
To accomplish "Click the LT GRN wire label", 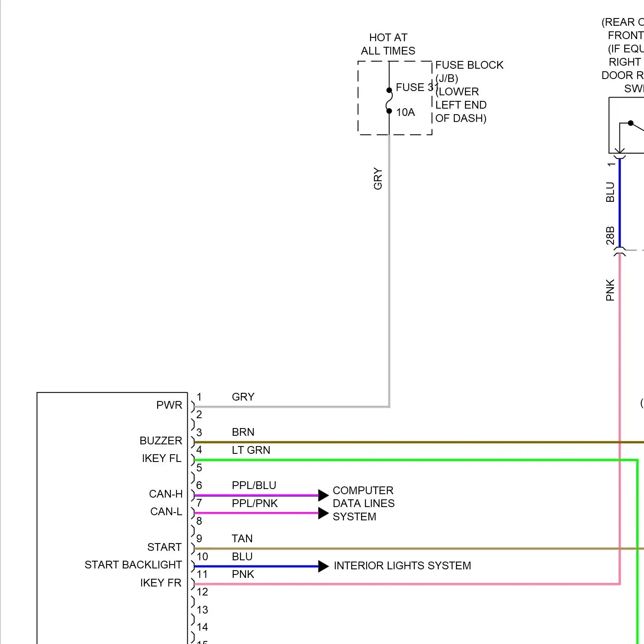I will pyautogui.click(x=251, y=450).
